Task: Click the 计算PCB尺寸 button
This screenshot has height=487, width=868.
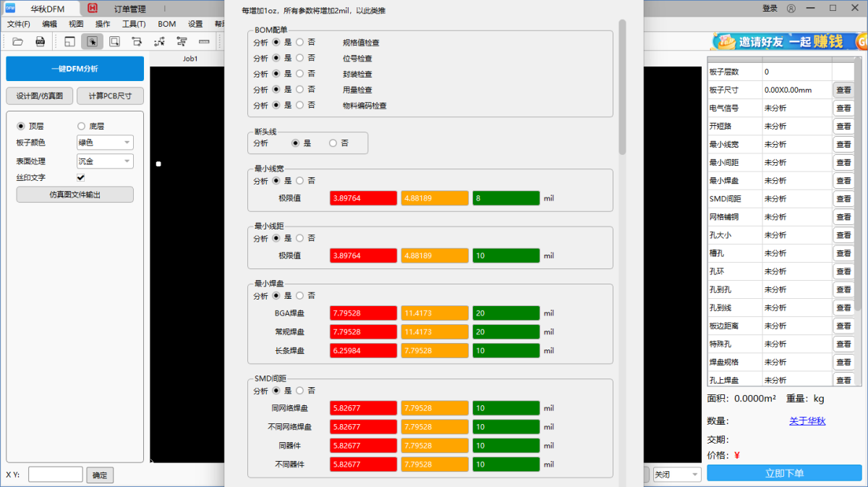Action: click(x=110, y=96)
